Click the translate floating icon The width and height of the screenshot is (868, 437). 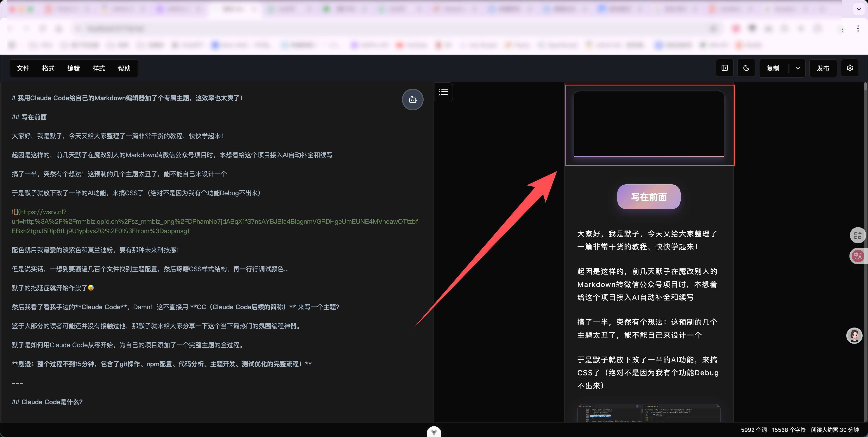(x=858, y=256)
